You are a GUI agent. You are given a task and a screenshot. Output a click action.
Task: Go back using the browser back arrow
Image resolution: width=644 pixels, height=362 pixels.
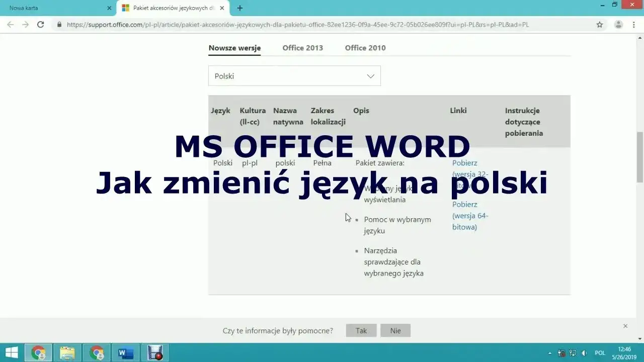[x=10, y=24]
